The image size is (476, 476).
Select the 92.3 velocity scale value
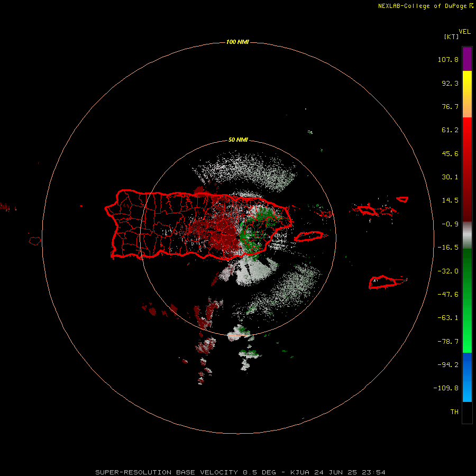pos(450,83)
